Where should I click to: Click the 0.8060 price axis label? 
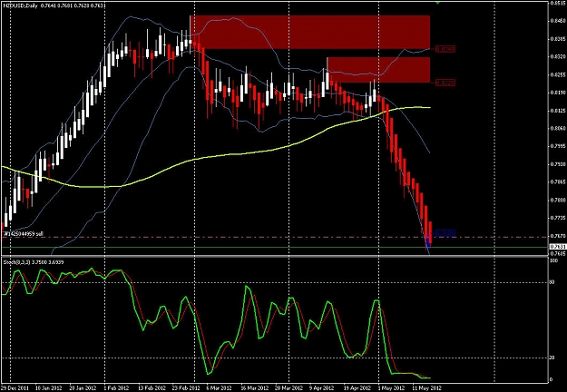558,128
